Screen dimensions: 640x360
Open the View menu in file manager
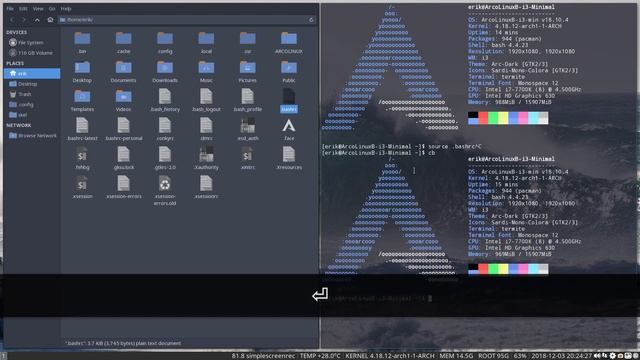click(x=38, y=9)
